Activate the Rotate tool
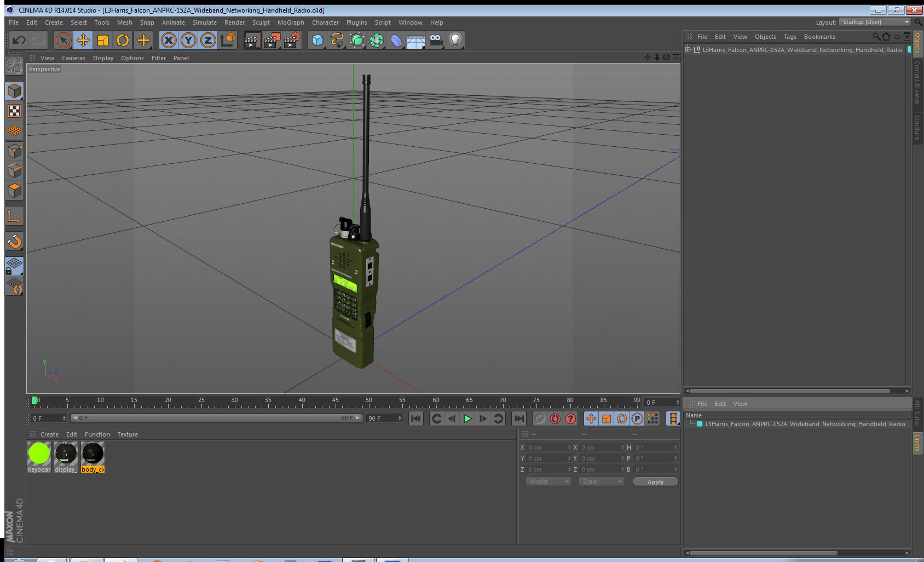This screenshot has height=562, width=924. [x=123, y=40]
